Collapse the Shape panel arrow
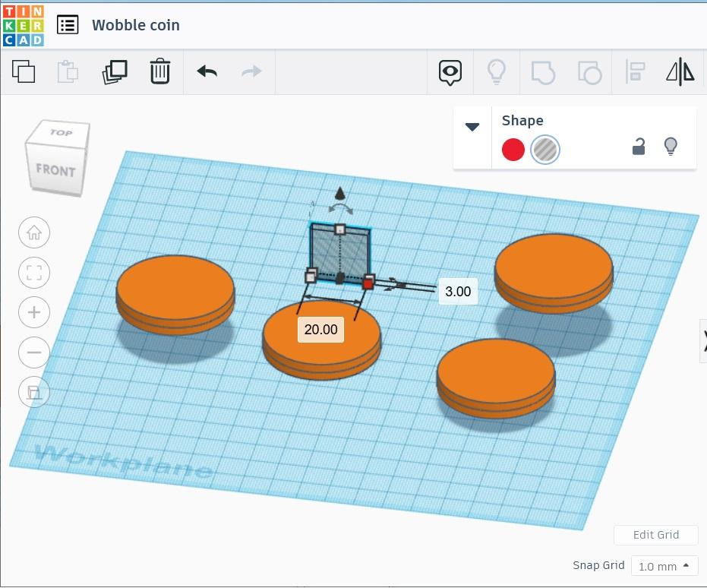 (472, 127)
